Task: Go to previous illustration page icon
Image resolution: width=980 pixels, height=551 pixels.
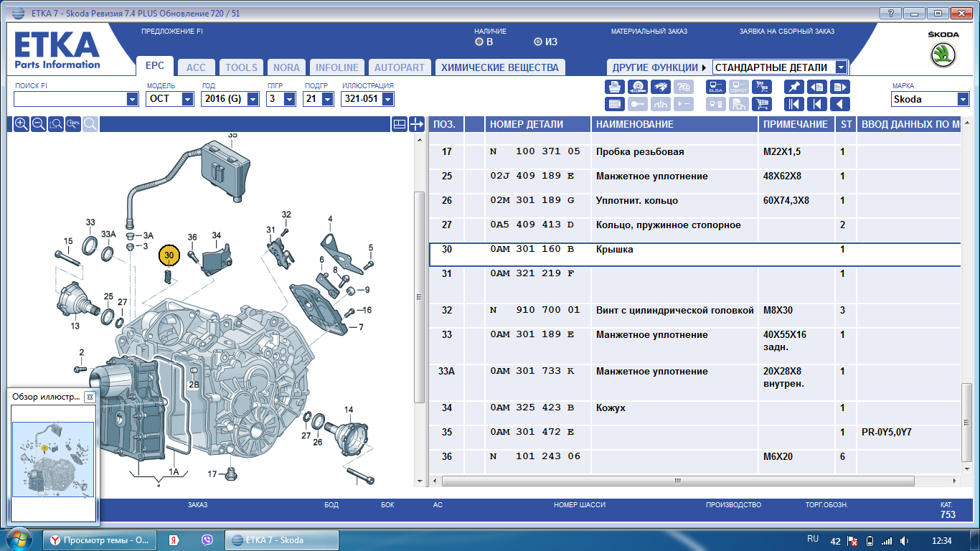Action: tap(817, 87)
